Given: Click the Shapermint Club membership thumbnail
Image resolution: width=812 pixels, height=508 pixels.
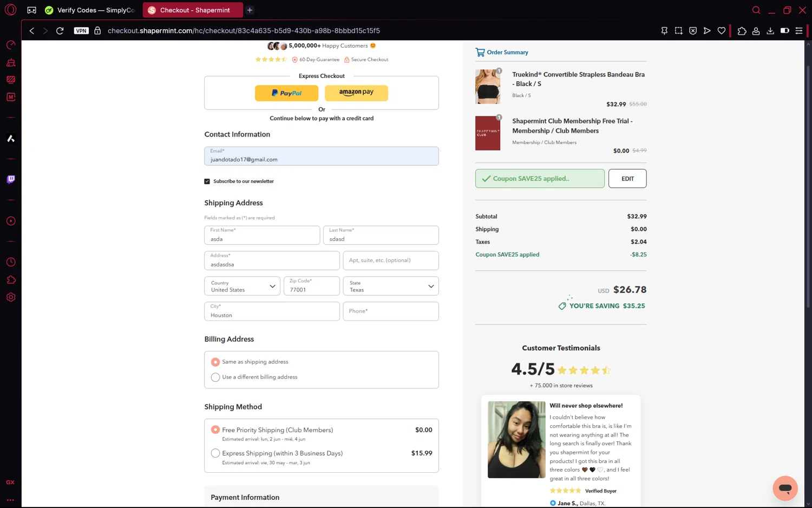Looking at the screenshot, I should [x=488, y=133].
